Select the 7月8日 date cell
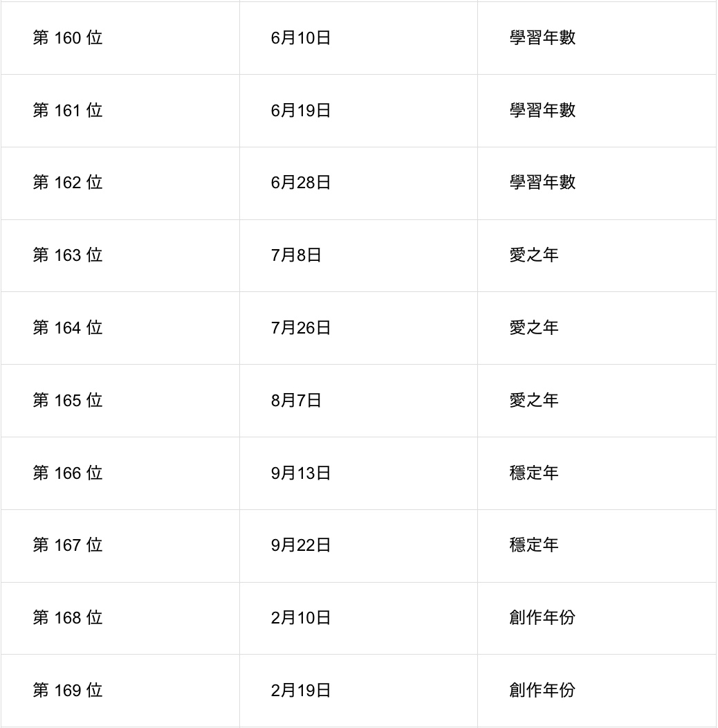The width and height of the screenshot is (718, 728). [x=296, y=255]
